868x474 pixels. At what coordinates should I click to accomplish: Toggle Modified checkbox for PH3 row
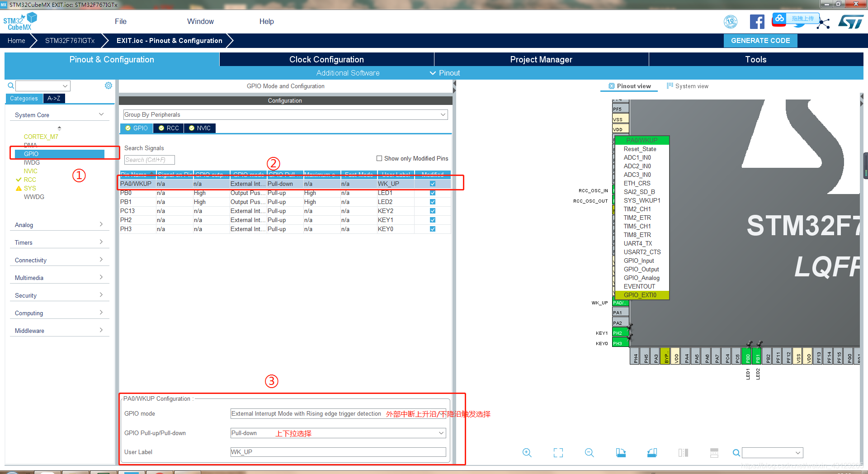point(433,229)
